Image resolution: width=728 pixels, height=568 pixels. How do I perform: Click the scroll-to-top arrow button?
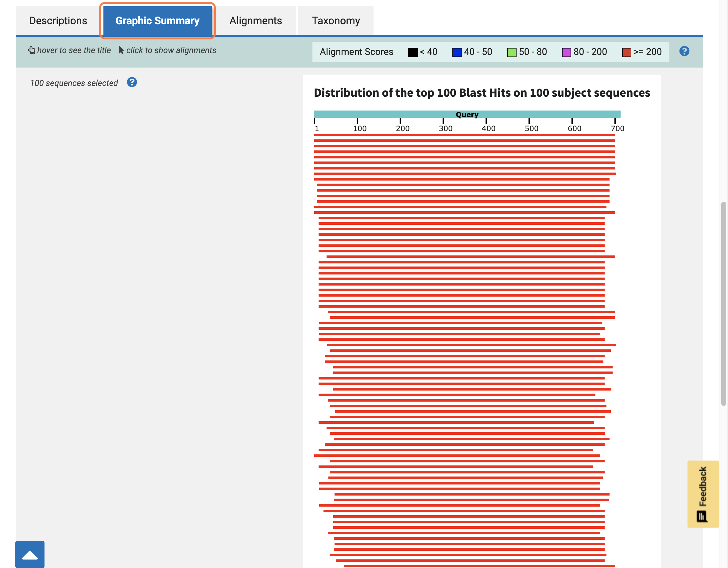coord(30,554)
